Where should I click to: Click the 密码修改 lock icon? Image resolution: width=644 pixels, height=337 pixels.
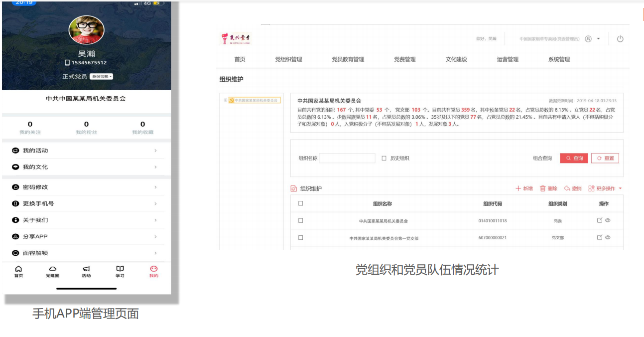pyautogui.click(x=15, y=187)
